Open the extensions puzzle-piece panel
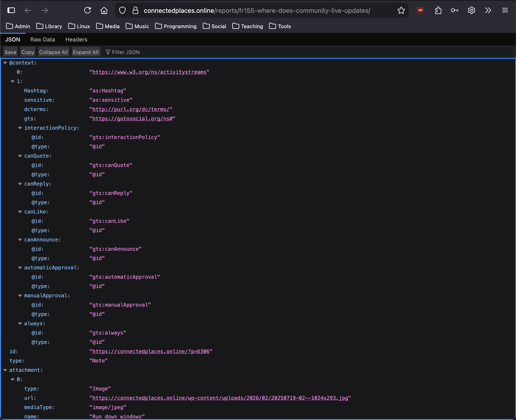516x420 pixels. (x=438, y=10)
